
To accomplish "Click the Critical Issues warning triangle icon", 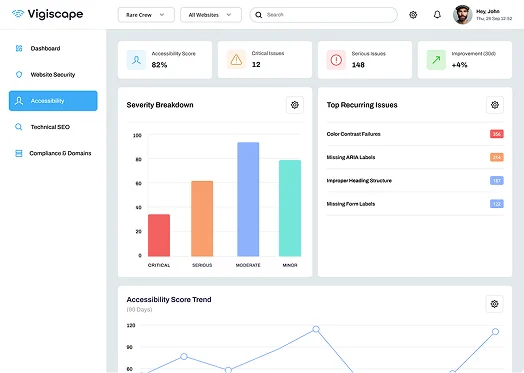I will pyautogui.click(x=236, y=60).
